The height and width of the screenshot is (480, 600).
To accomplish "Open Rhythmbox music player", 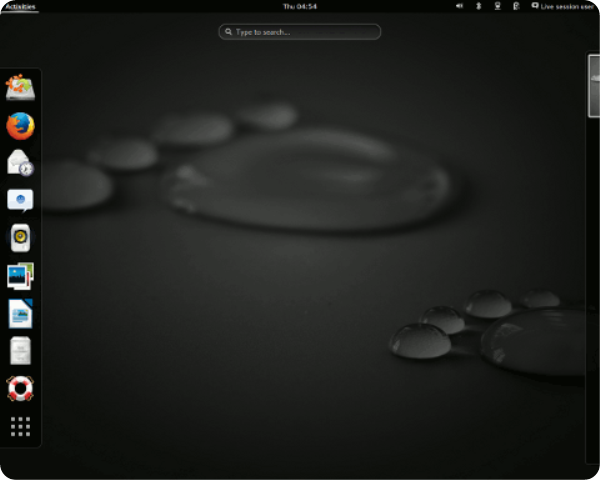I will click(x=20, y=238).
